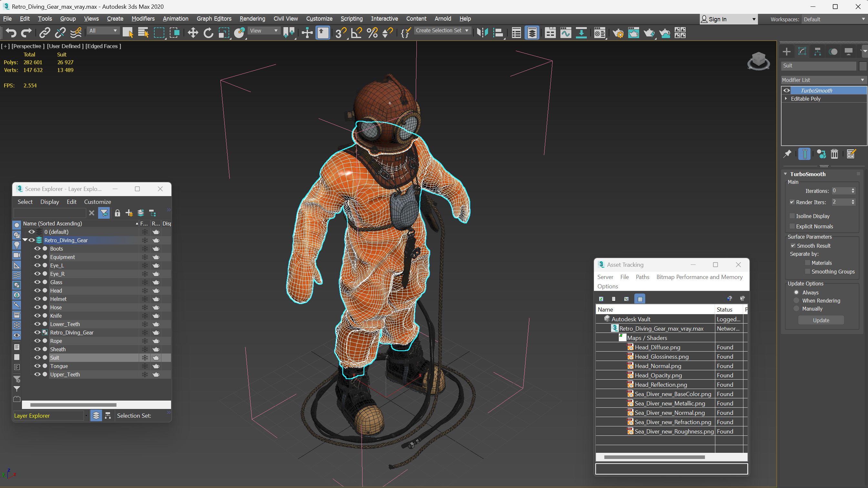Image resolution: width=868 pixels, height=488 pixels.
Task: Click Configure Modifier Sets icon
Action: [x=851, y=154]
